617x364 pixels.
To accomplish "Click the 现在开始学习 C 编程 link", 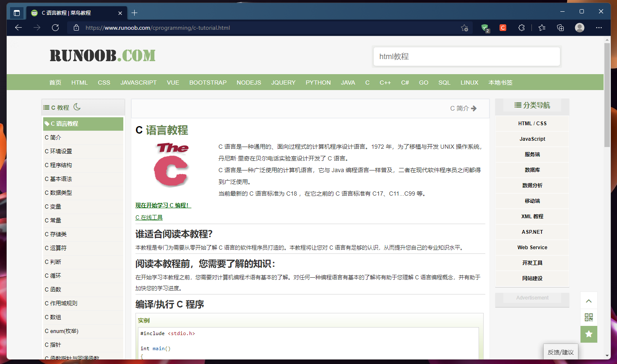I will click(x=163, y=205).
